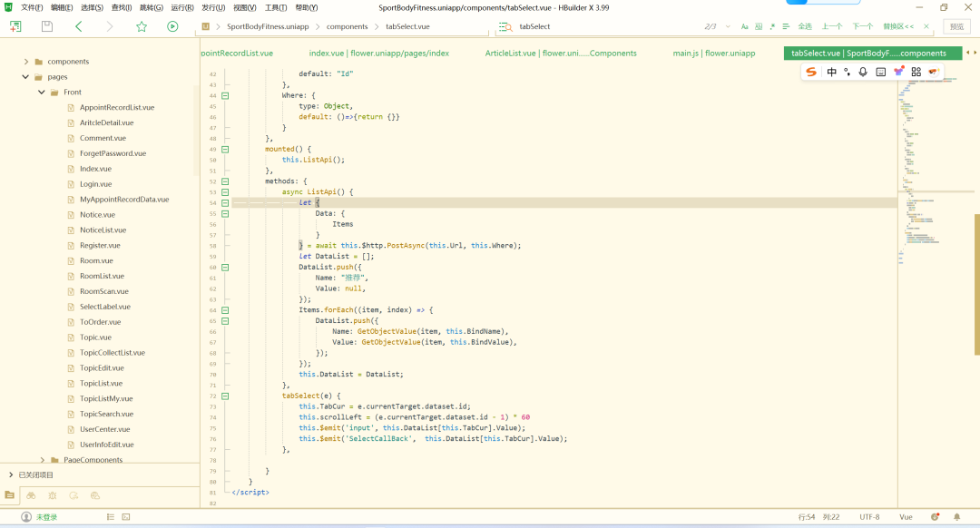Click the components breadcrumb segment
The image size is (980, 528).
[x=347, y=26]
